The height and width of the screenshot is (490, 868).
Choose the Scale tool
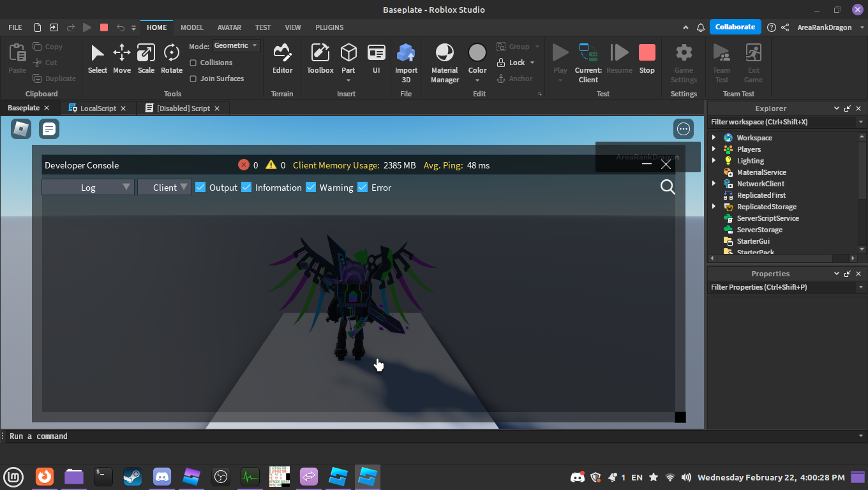[x=146, y=59]
